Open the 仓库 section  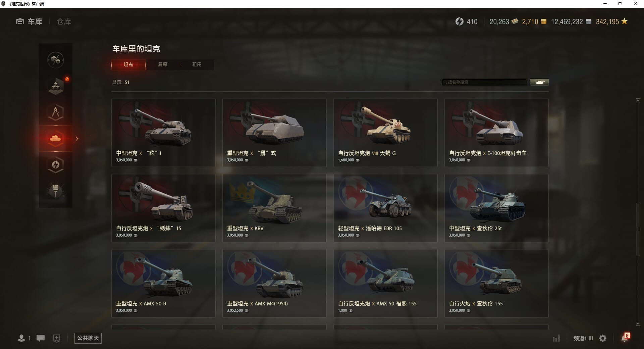[64, 21]
